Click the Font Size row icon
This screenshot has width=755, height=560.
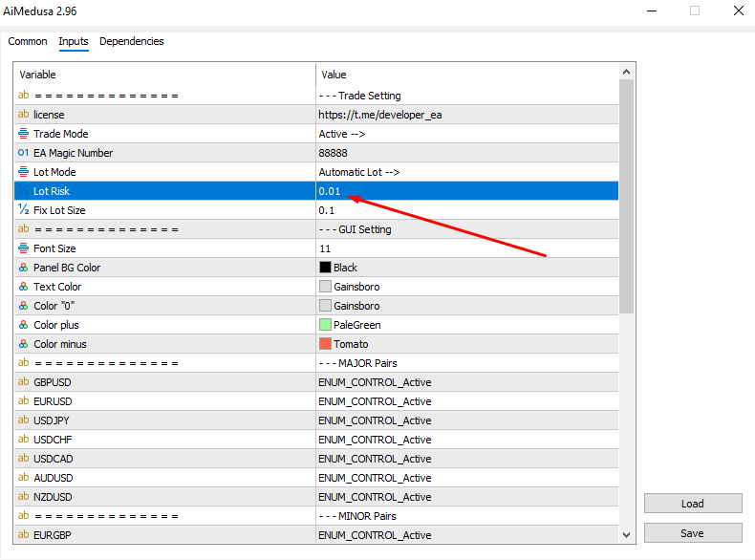tap(24, 248)
